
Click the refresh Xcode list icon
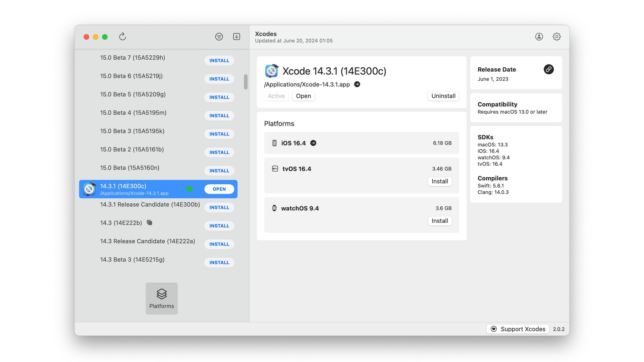click(x=122, y=37)
